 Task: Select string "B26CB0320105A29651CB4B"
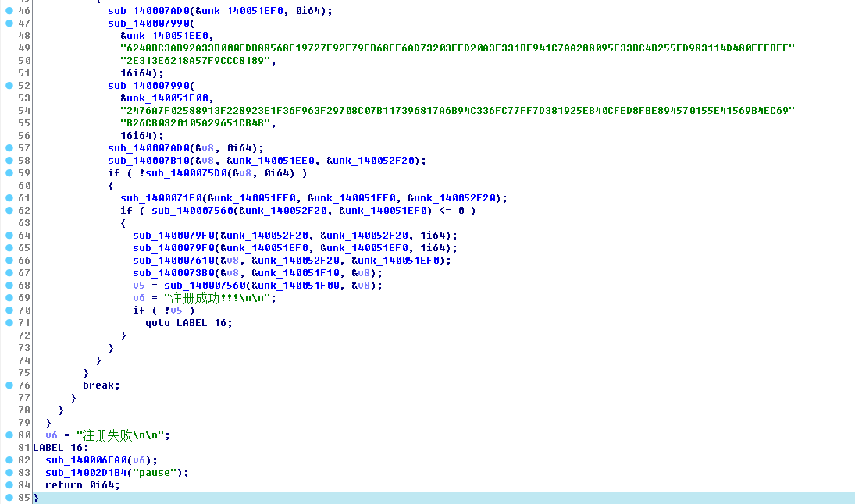195,123
